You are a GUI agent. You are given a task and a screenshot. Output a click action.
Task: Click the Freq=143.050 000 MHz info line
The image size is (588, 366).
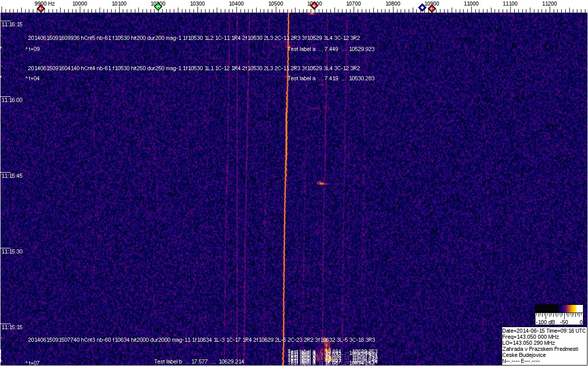530,337
